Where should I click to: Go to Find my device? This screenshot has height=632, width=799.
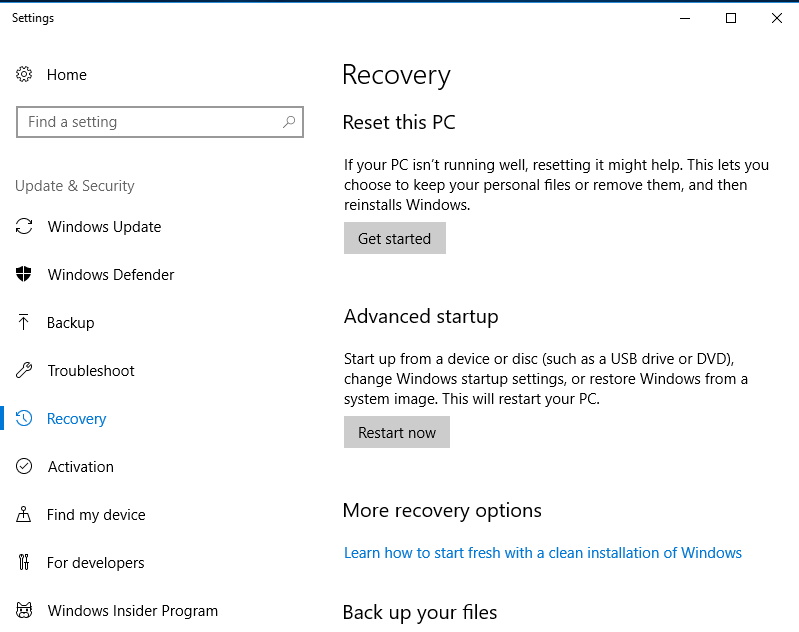pyautogui.click(x=96, y=515)
